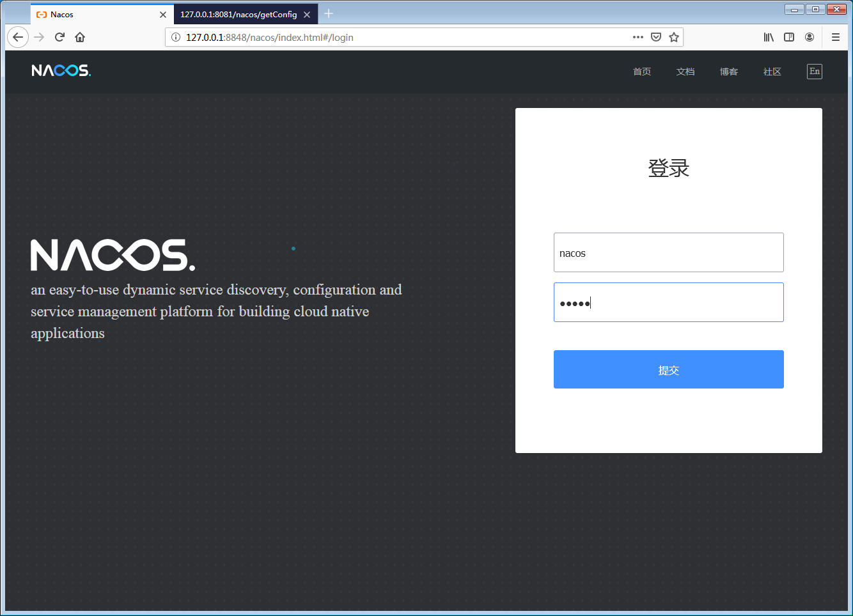Screen dimensions: 853x616
Task: Toggle the sidebar view icon
Action: coord(789,37)
